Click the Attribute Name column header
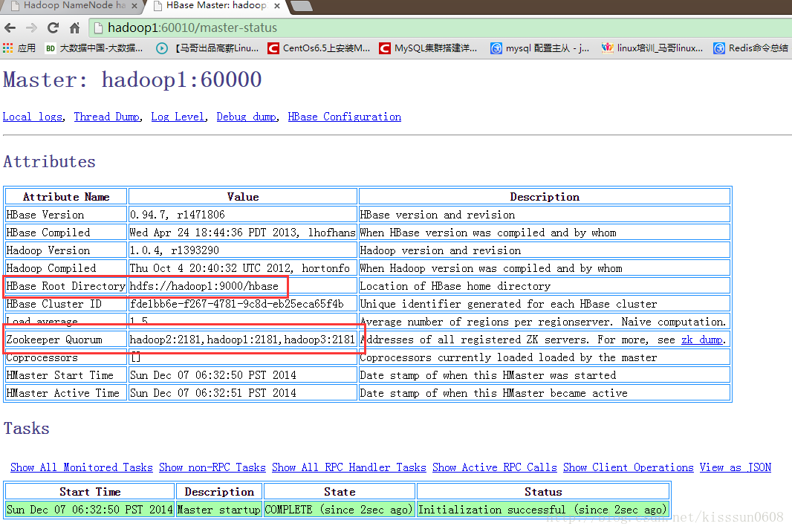Viewport: 792px width, 532px height. [66, 197]
